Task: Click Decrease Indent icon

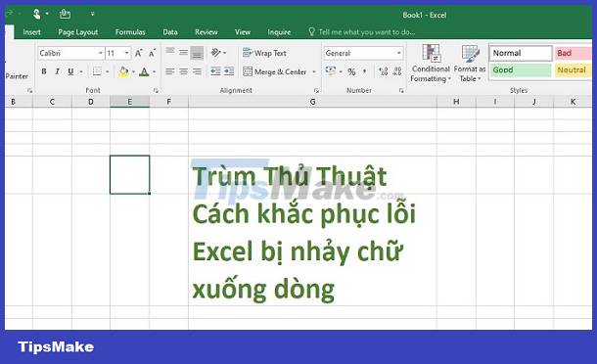Action: click(216, 71)
